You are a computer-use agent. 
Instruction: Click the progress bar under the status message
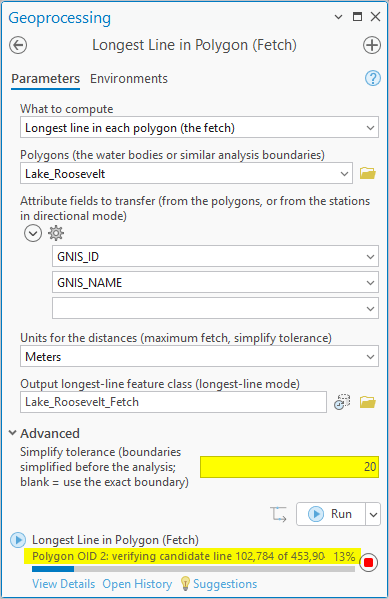tap(193, 569)
